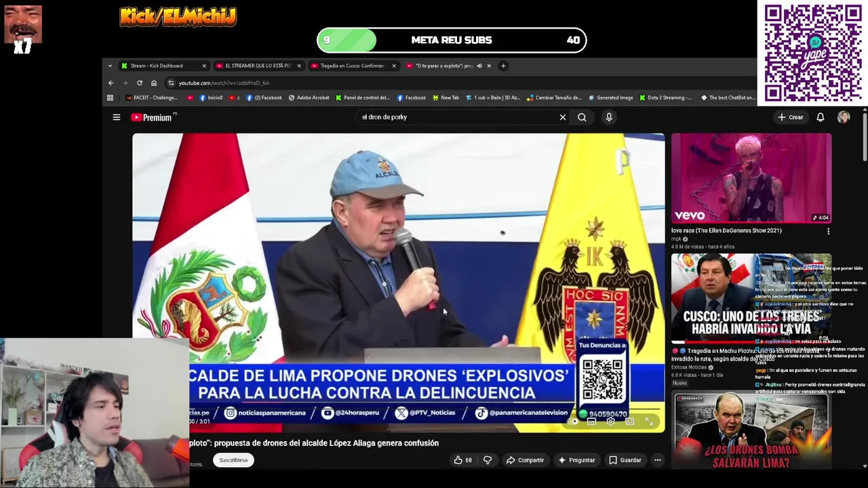This screenshot has width=868, height=488.
Task: Open the Generated Image bookmark
Action: [610, 98]
